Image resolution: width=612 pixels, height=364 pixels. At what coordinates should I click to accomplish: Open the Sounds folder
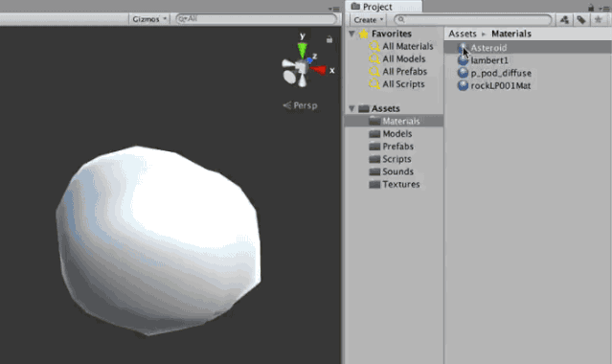(397, 171)
